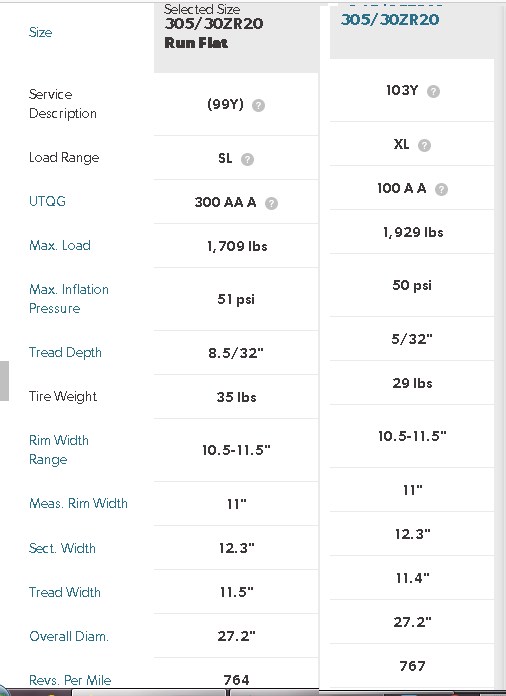Open help icon beside XL load range

pyautogui.click(x=424, y=145)
